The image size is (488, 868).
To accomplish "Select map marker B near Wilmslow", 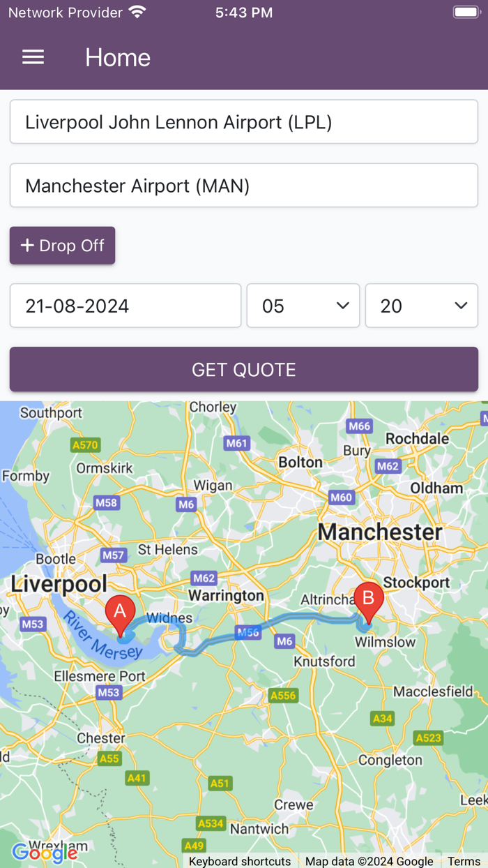I will click(x=369, y=598).
